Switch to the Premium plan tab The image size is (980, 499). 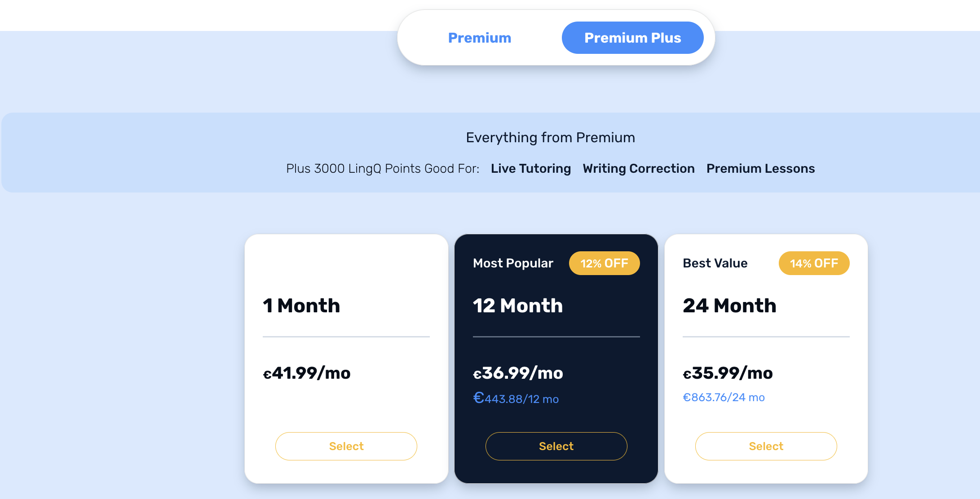480,38
